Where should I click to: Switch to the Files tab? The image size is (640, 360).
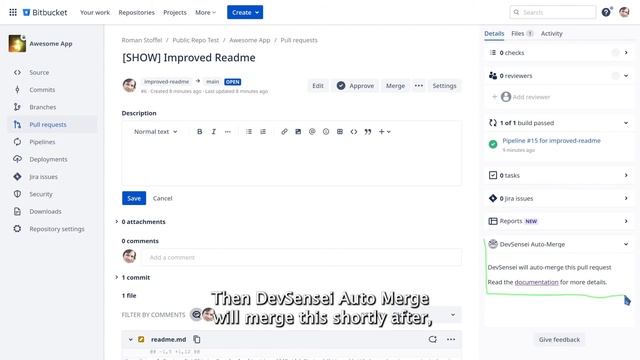click(x=522, y=33)
